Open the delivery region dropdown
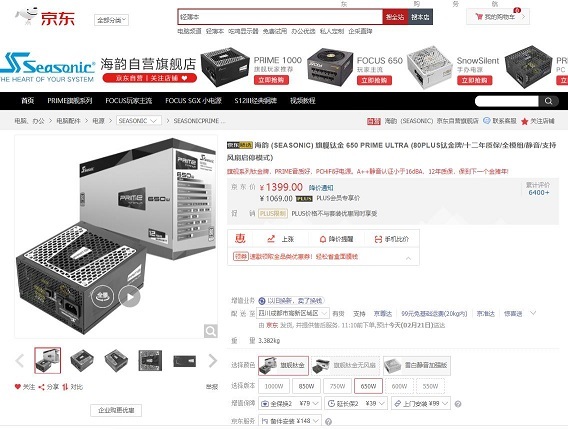 click(x=293, y=313)
